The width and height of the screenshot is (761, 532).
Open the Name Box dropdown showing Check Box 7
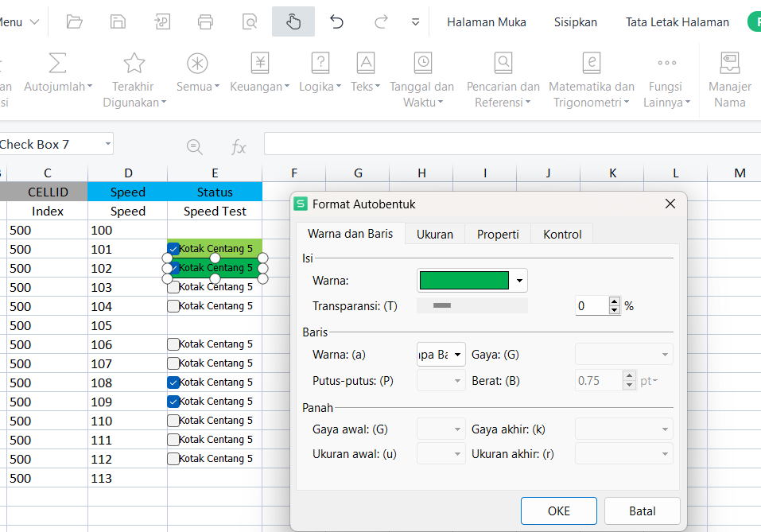(x=110, y=144)
